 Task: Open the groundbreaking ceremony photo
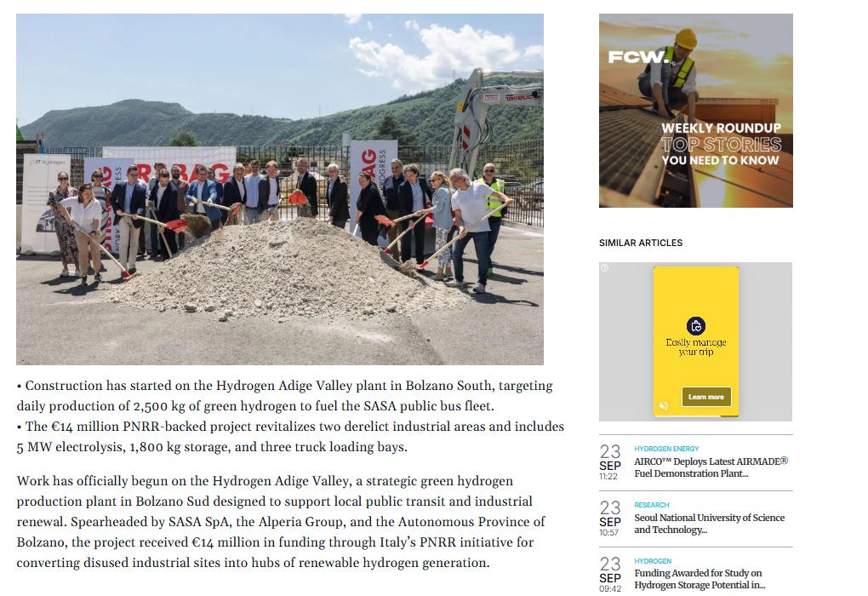pyautogui.click(x=280, y=189)
